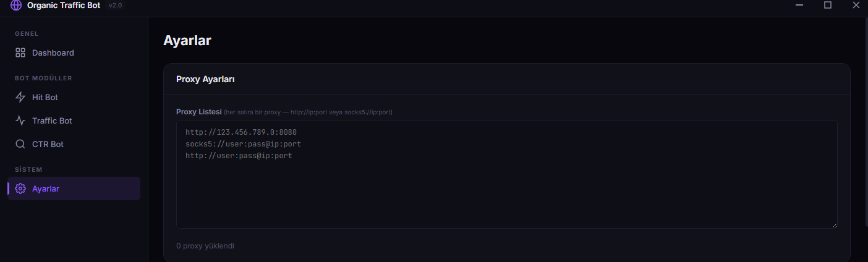Close the Organic Traffic Bot window
Image resolution: width=868 pixels, height=262 pixels.
[x=856, y=6]
